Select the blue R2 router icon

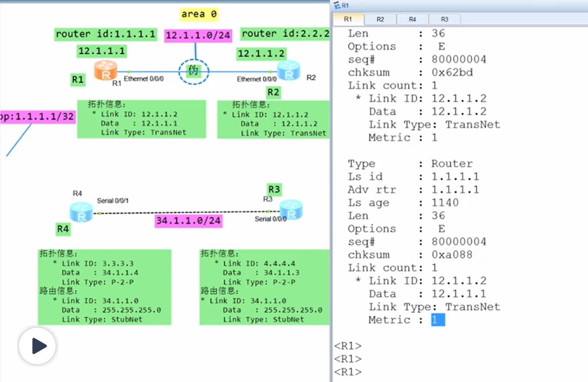[x=289, y=70]
